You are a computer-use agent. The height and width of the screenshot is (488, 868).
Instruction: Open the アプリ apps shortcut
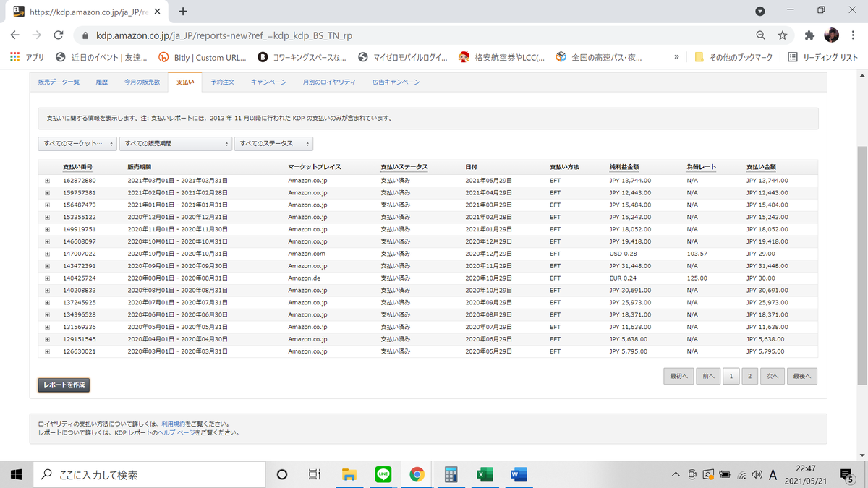[x=27, y=57]
